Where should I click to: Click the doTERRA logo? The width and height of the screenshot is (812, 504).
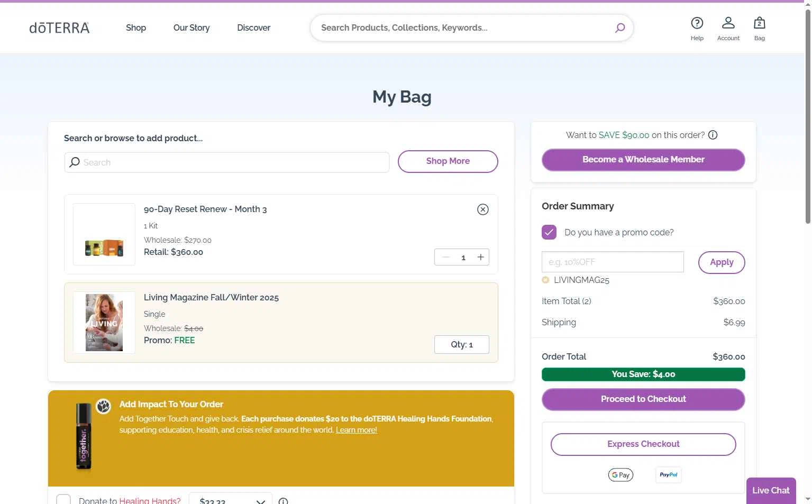click(59, 28)
